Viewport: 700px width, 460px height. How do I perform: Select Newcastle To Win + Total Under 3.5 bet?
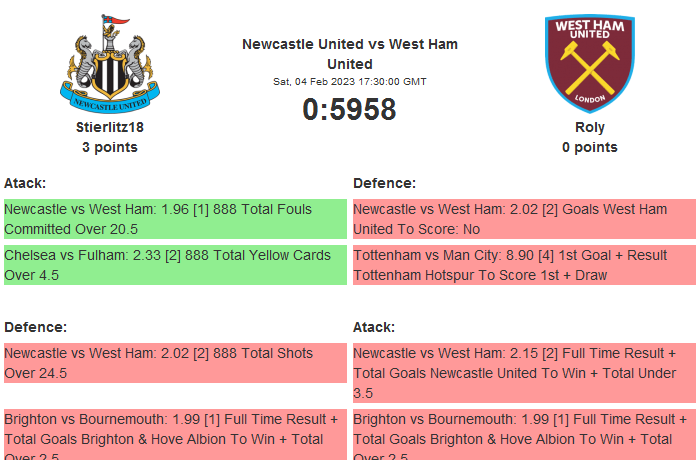pyautogui.click(x=524, y=373)
